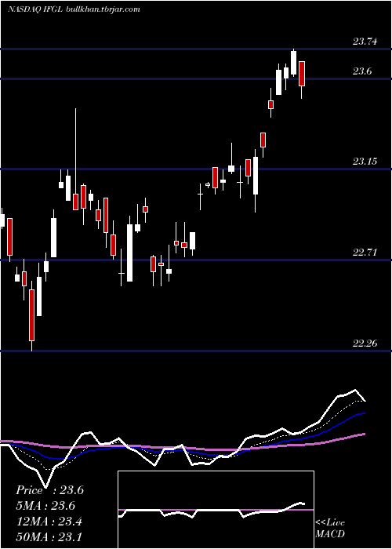Click the 23.15 price level label
This screenshot has height=549, width=392.
pyautogui.click(x=365, y=162)
